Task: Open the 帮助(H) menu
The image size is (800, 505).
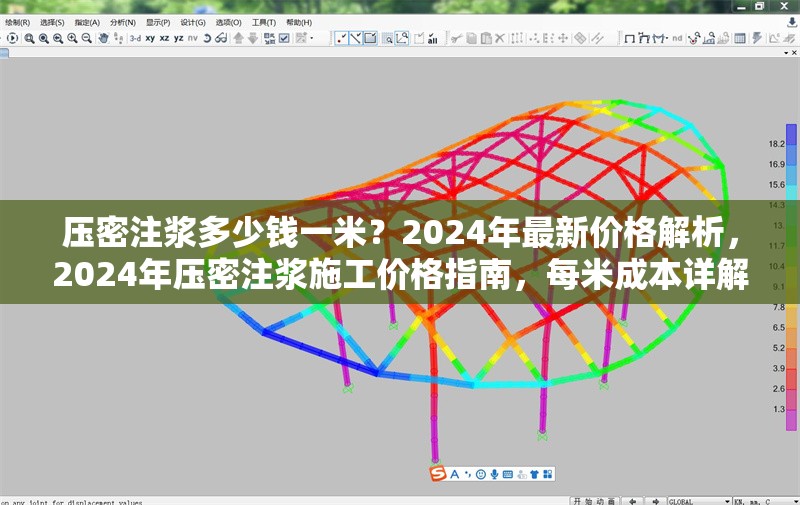Action: [x=299, y=22]
